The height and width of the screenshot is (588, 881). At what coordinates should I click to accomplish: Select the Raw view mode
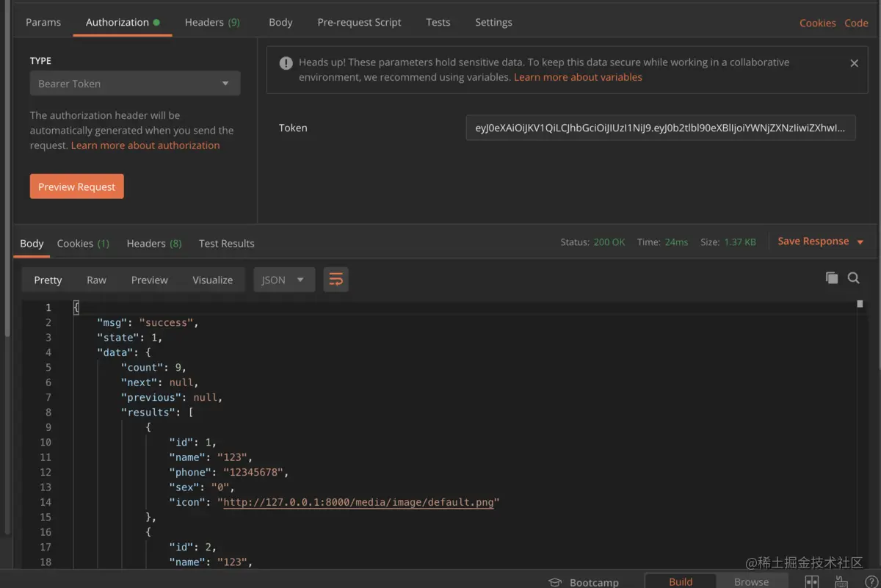tap(96, 280)
